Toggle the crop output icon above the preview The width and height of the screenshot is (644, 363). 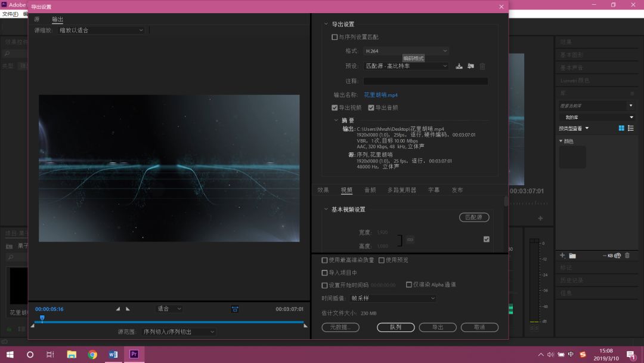pos(234,309)
